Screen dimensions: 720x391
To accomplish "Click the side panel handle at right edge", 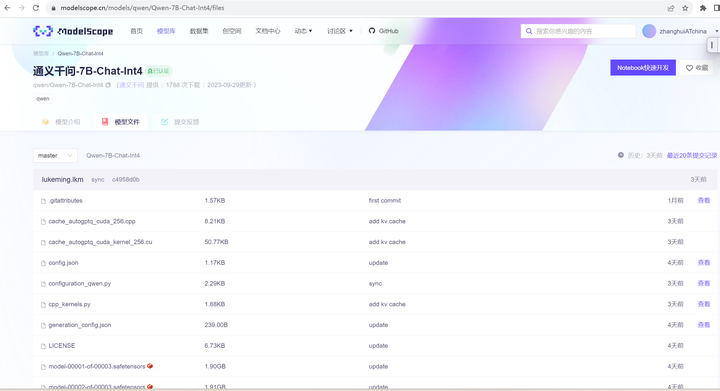I will pos(712,45).
